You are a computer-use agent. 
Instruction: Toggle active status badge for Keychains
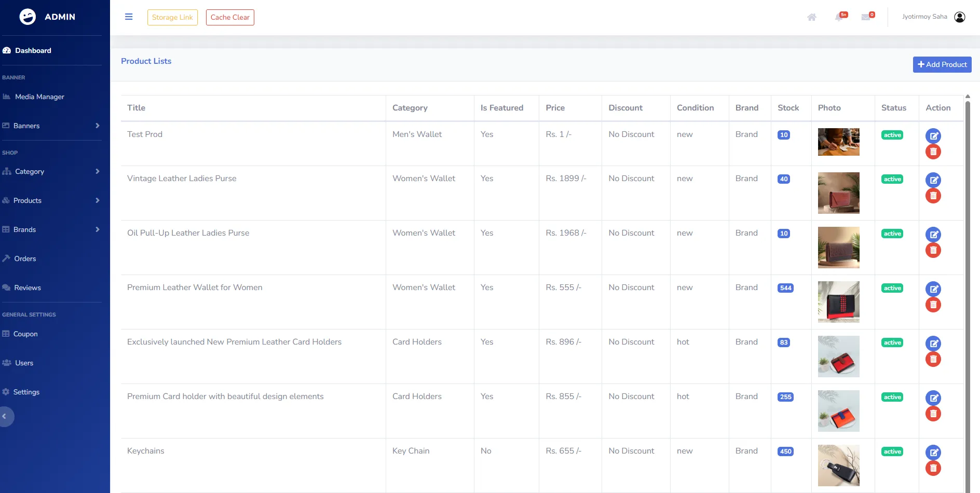click(x=892, y=451)
